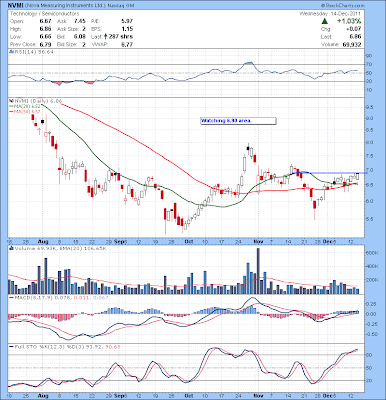This screenshot has width=386, height=400.
Task: Click the green up triangle beside +1.03%
Action: [324, 21]
